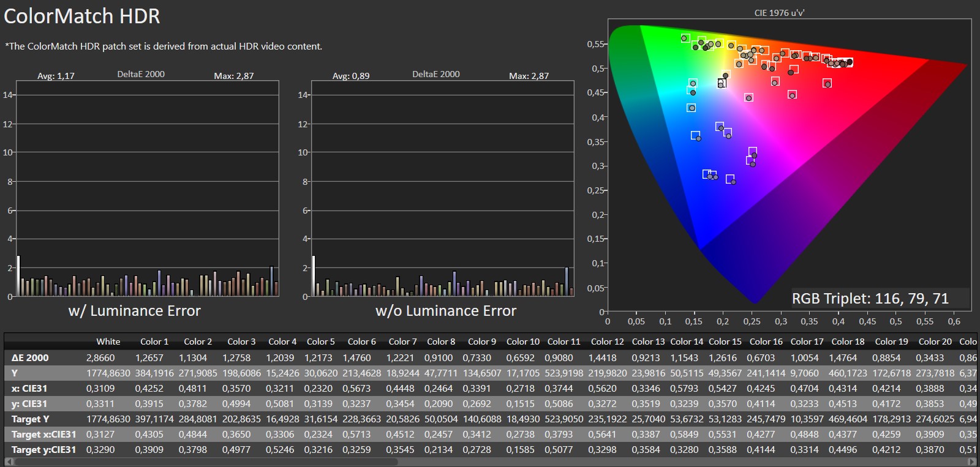Click the table's horizontal scrollbar thumb

(205, 462)
